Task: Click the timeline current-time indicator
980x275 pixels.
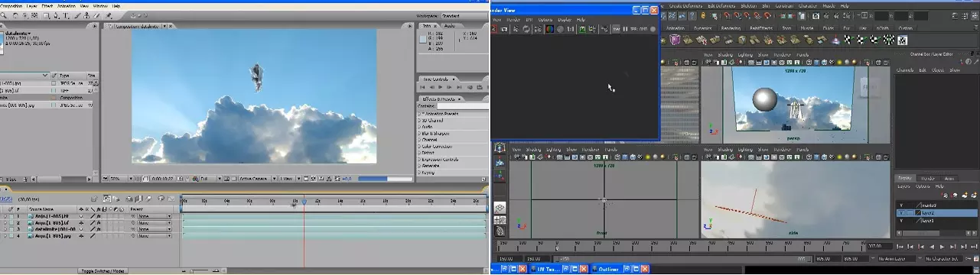Action: (304, 202)
